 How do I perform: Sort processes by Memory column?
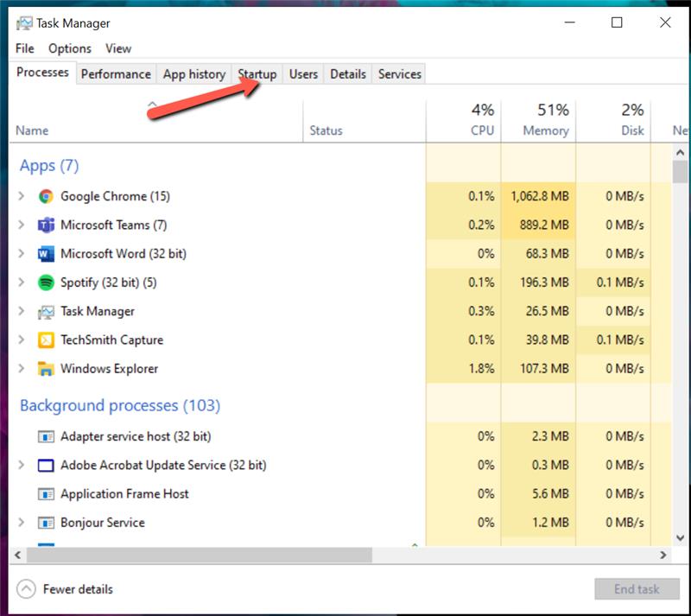tap(538, 122)
